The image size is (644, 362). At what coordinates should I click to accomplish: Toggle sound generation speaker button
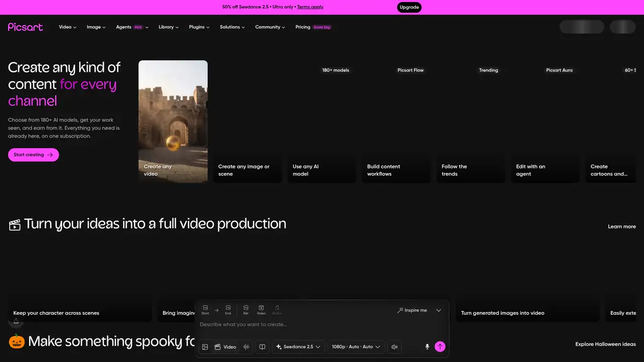pyautogui.click(x=394, y=347)
